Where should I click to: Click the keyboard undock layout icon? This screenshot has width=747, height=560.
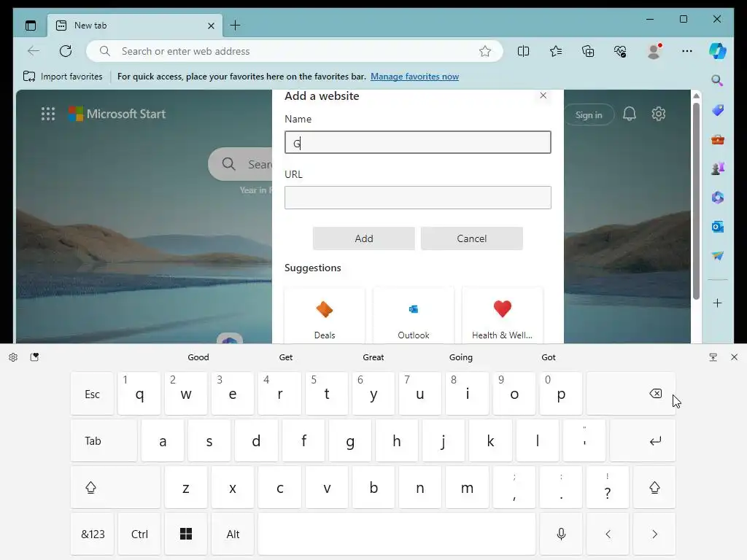click(713, 357)
